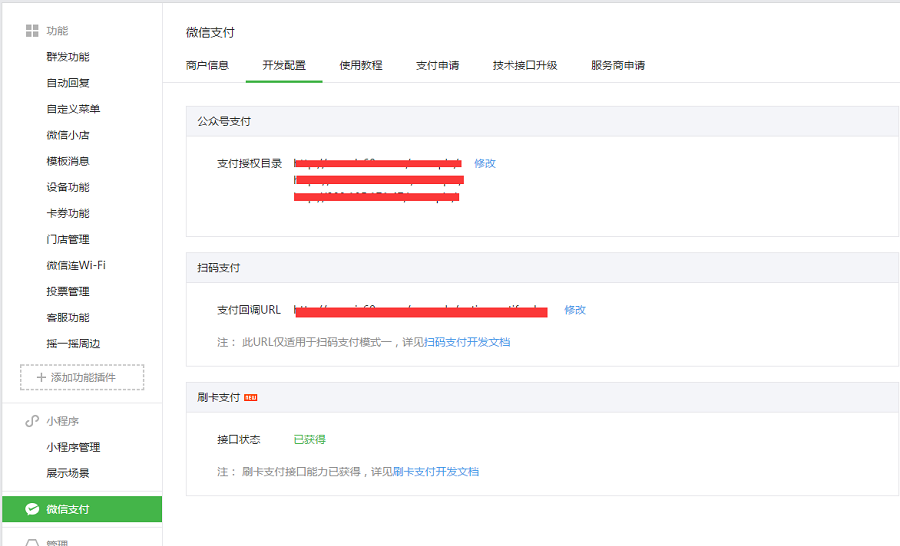The width and height of the screenshot is (900, 546).
Task: Select 微信连Wi-Fi menu item
Action: point(76,265)
